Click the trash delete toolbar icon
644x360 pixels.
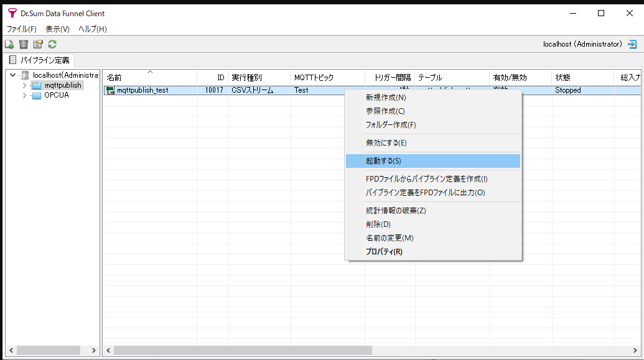point(24,44)
